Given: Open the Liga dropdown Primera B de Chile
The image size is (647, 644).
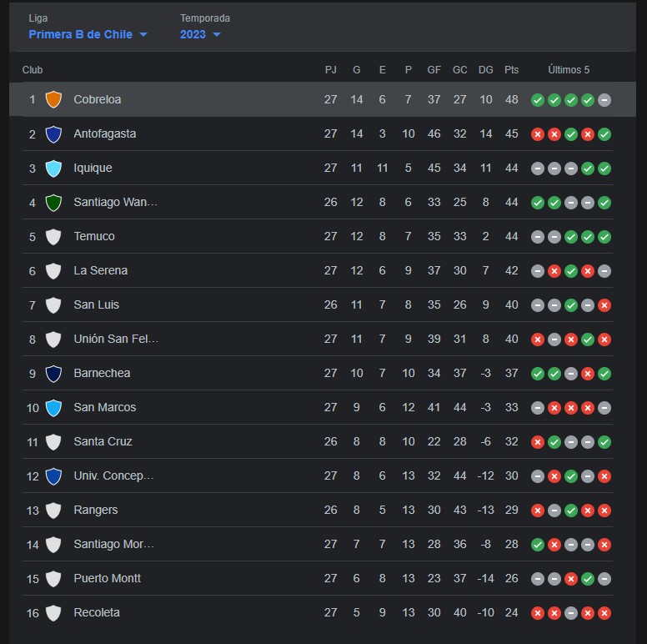Looking at the screenshot, I should click(x=88, y=34).
